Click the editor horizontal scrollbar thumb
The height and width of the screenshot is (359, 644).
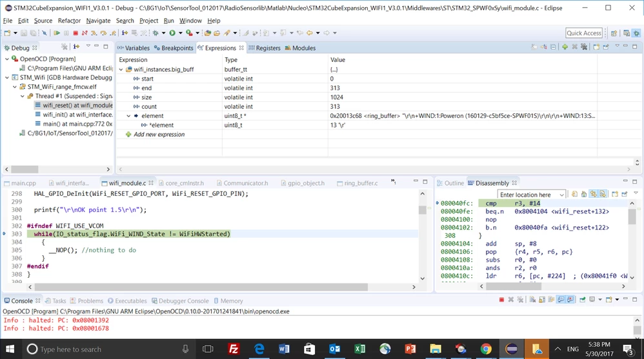point(201,287)
